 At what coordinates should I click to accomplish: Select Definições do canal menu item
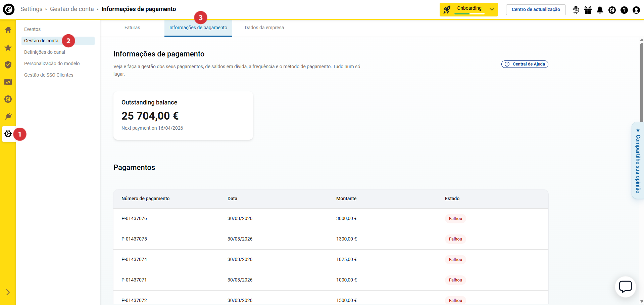pos(45,52)
